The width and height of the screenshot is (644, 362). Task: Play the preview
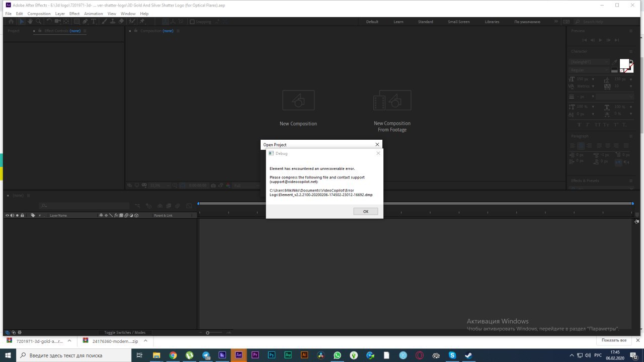[x=600, y=40]
